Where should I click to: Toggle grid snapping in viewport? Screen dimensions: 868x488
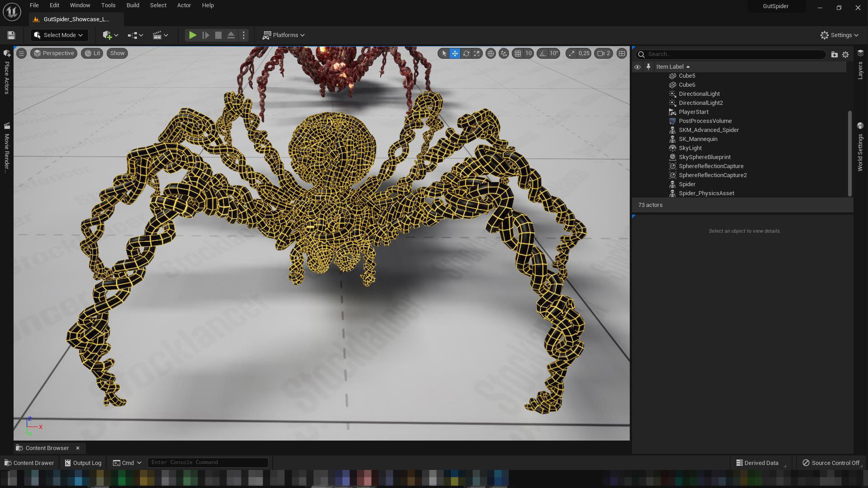pos(518,53)
